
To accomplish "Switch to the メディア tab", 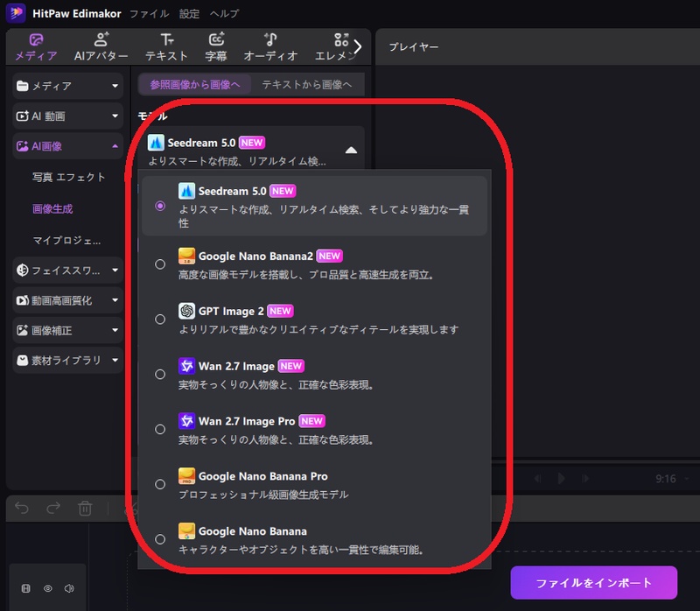I will coord(36,47).
